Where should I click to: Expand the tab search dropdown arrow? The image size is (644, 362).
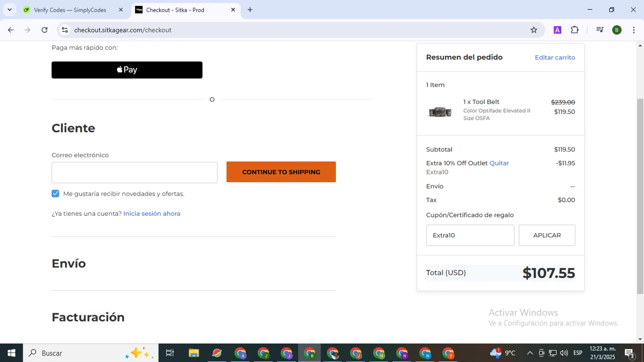(x=9, y=10)
